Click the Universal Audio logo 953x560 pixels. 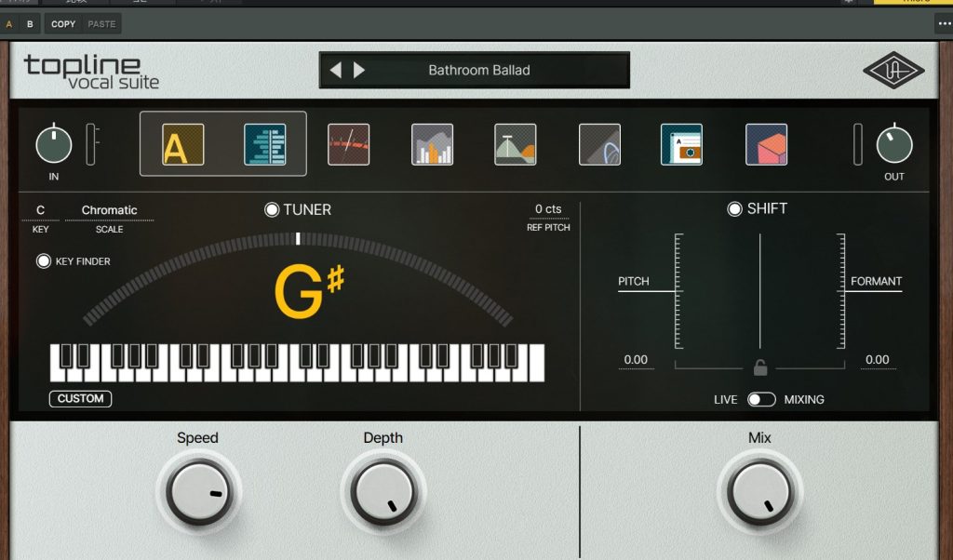click(893, 71)
